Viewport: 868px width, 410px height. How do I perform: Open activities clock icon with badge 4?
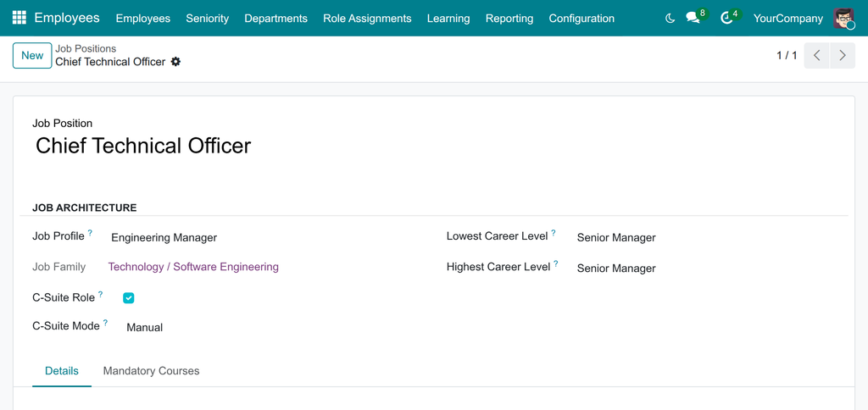click(x=730, y=17)
